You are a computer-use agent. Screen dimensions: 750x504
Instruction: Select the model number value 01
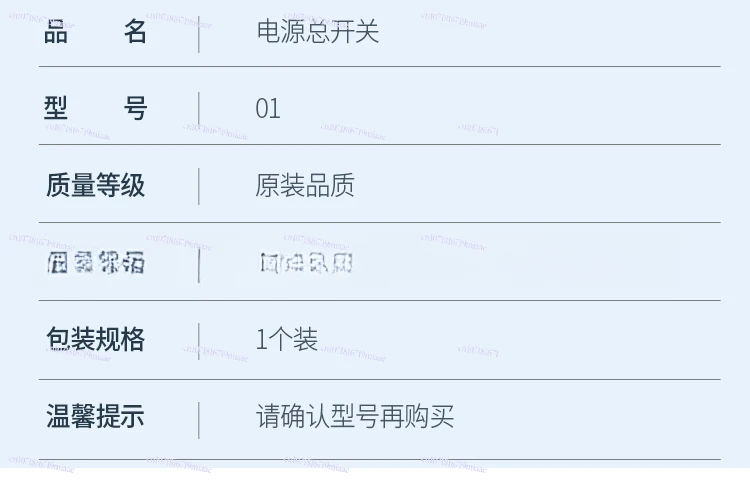268,108
